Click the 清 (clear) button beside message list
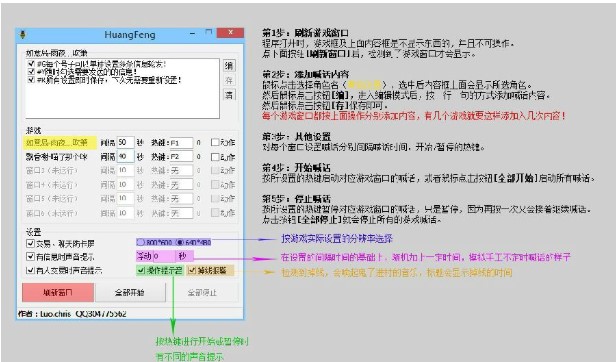Image resolution: width=616 pixels, height=362 pixels. point(229,95)
